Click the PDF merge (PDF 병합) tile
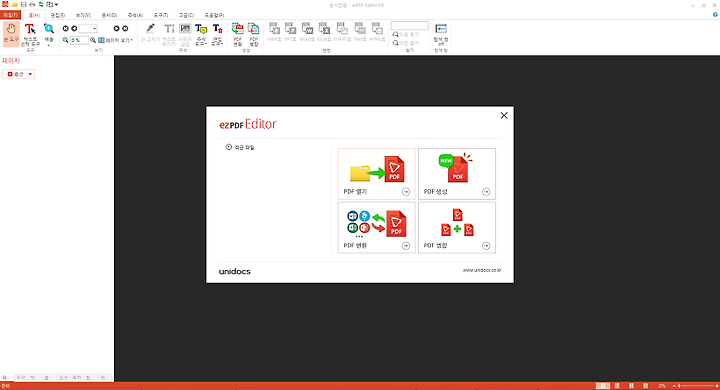This screenshot has height=390, width=720. pos(457,227)
